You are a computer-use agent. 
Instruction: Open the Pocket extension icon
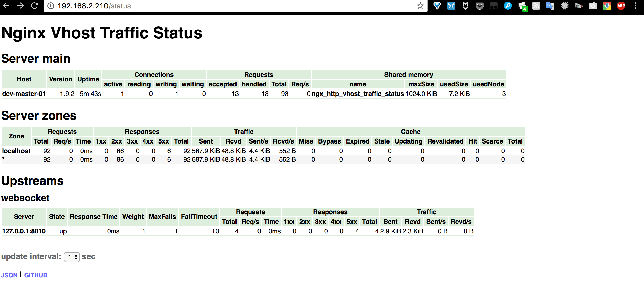[x=479, y=6]
